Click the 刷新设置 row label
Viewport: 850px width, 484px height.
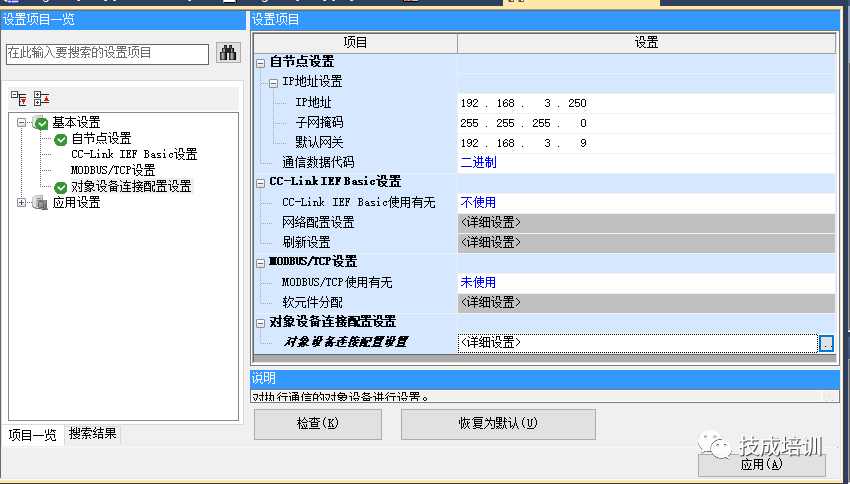pyautogui.click(x=306, y=243)
